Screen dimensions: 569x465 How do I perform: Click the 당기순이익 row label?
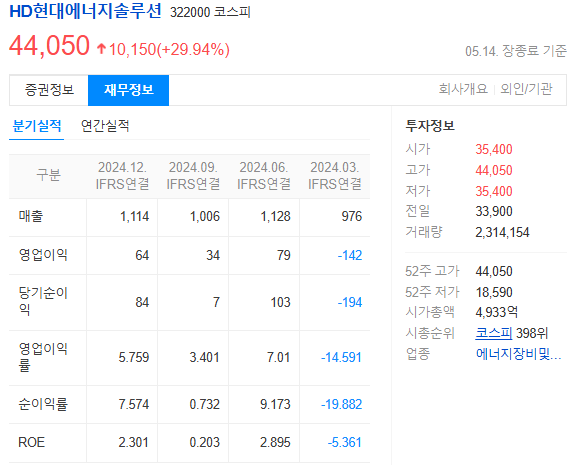(43, 301)
